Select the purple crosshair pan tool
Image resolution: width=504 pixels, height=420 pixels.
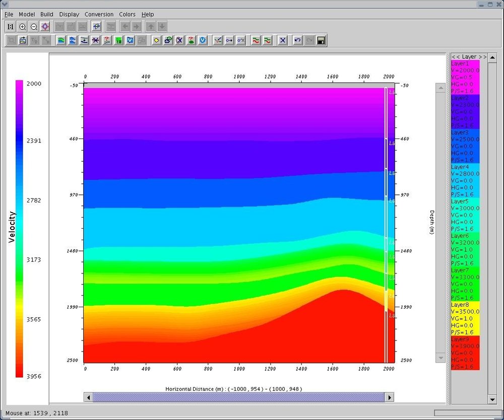click(45, 26)
